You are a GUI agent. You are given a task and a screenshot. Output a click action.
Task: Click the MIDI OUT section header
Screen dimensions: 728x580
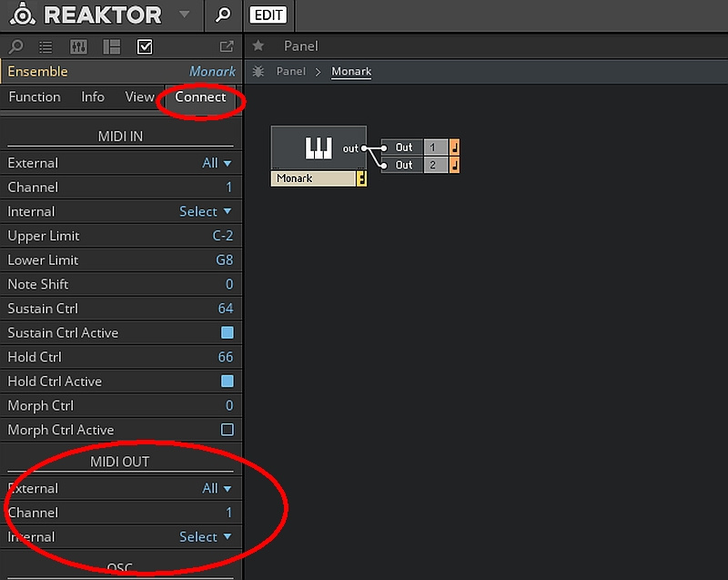pyautogui.click(x=120, y=462)
